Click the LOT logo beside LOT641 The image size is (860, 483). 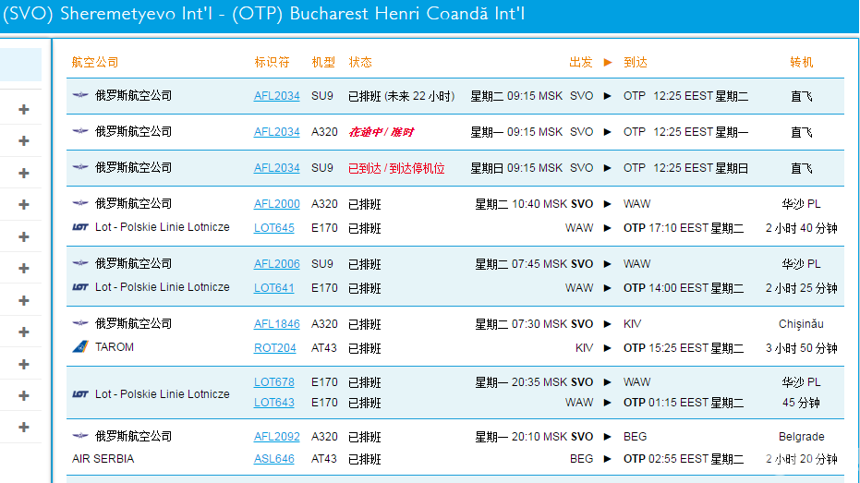[80, 287]
